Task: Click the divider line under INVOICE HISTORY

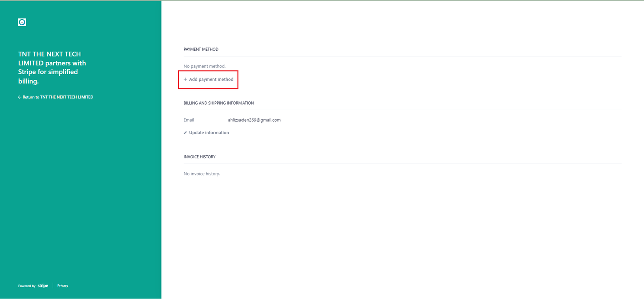Action: pyautogui.click(x=403, y=164)
